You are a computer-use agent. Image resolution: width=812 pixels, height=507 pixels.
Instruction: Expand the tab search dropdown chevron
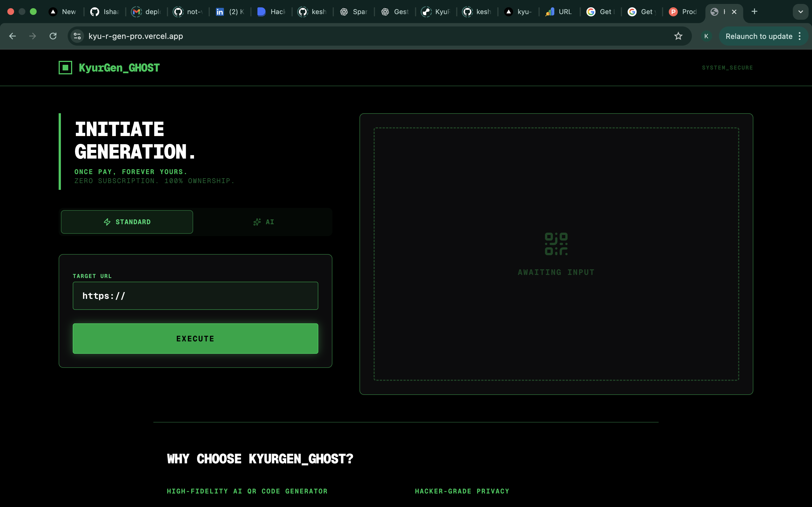coord(800,12)
